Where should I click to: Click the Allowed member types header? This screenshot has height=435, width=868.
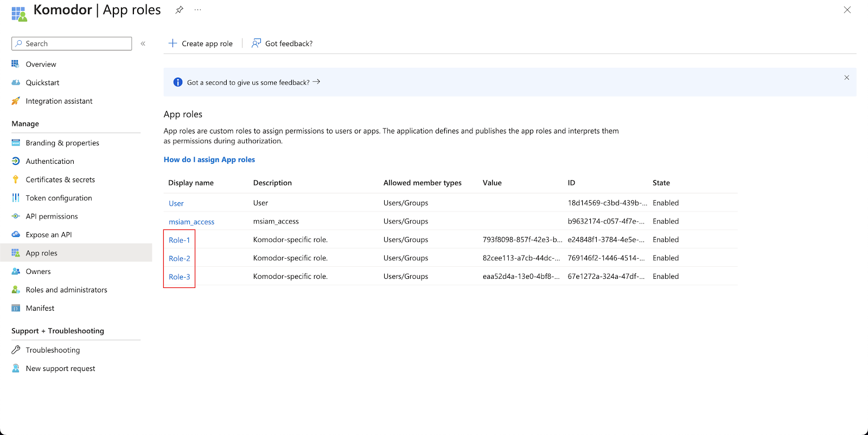(423, 183)
